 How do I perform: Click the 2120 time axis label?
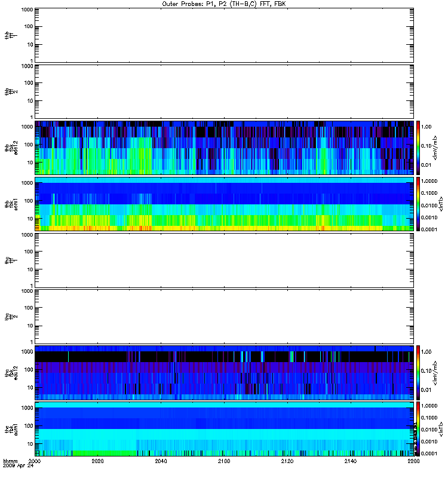pos(287,461)
